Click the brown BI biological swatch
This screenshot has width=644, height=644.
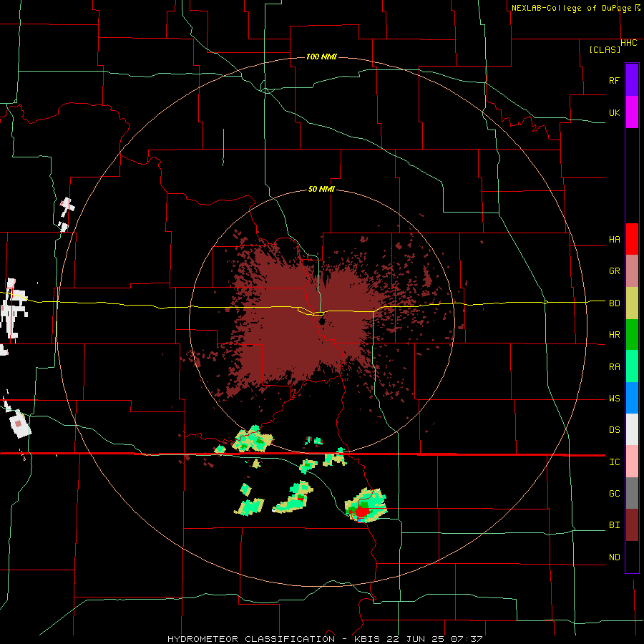point(632,525)
